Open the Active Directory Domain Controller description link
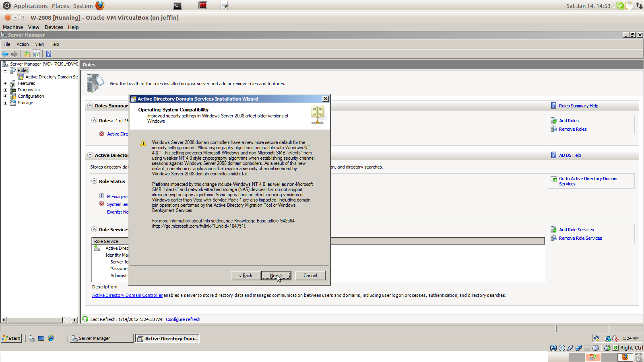This screenshot has height=362, width=644. click(127, 295)
